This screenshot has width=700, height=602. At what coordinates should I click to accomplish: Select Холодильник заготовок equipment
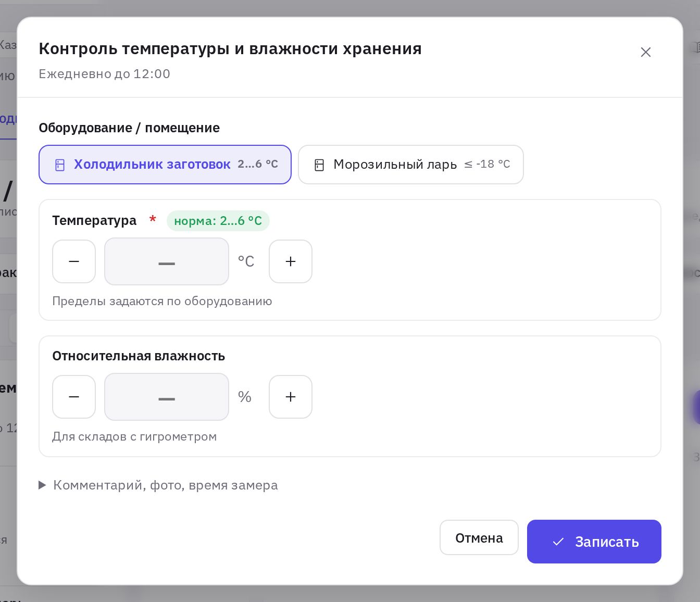point(165,165)
